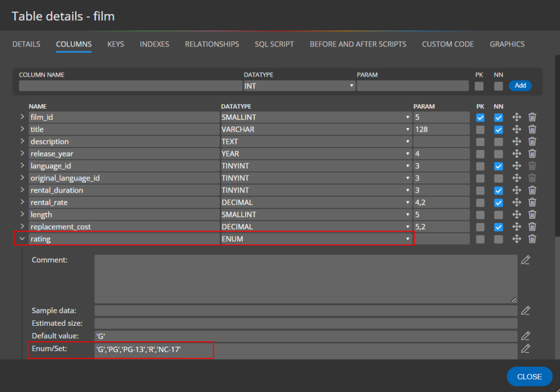Delete the rental_rate column via trash icon

pos(532,202)
